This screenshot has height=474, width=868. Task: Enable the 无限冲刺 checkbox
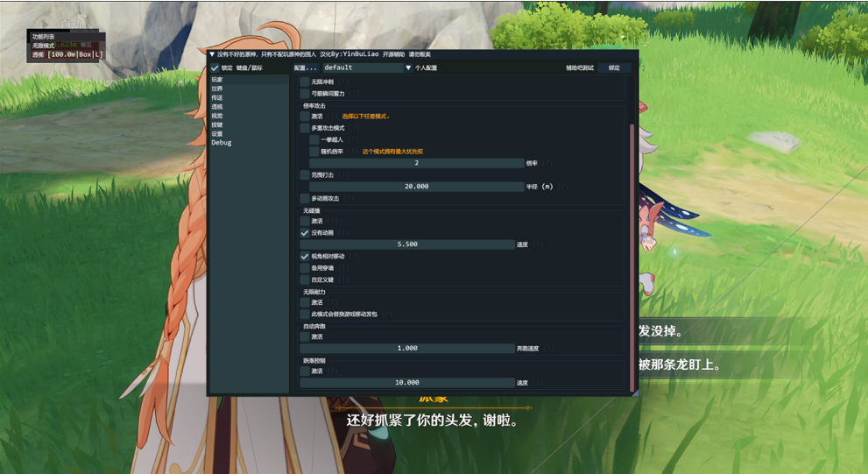[305, 81]
